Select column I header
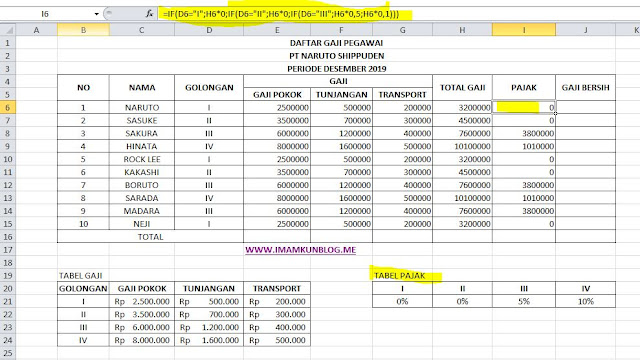Screen dimensions: 640x360 [524, 30]
